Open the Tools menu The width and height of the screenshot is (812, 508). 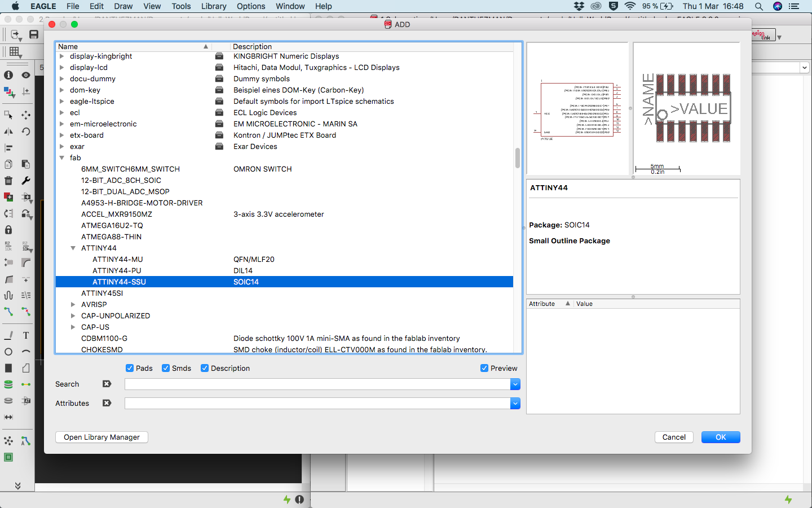coord(181,6)
